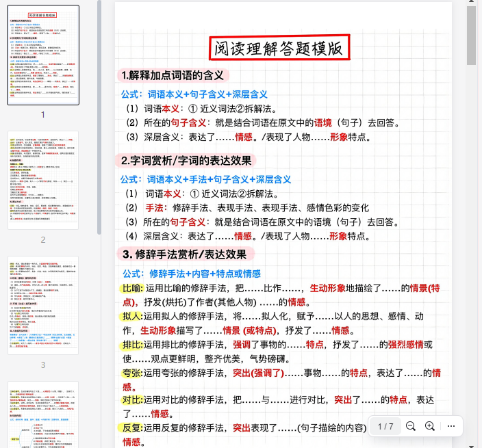482x448 pixels.
Task: Click the line 修辞手法、表现手法、表现手法、感情色彩的变化
Action: [270, 208]
